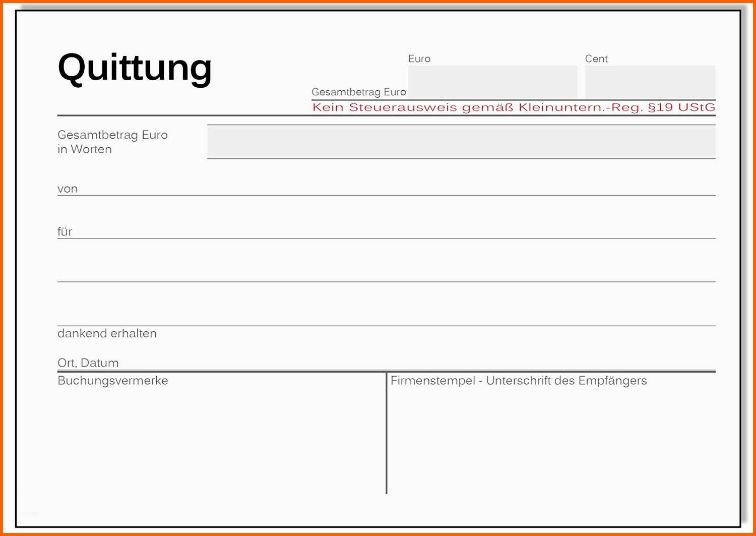Viewport: 756px width, 536px height.
Task: Click the 'Ort, Datum' label
Action: click(x=88, y=363)
